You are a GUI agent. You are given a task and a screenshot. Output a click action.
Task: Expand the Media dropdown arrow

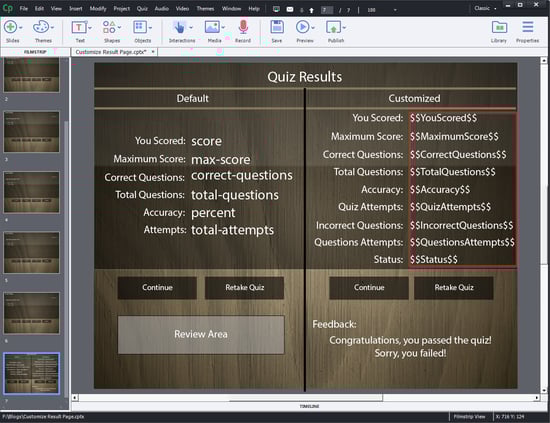click(223, 28)
